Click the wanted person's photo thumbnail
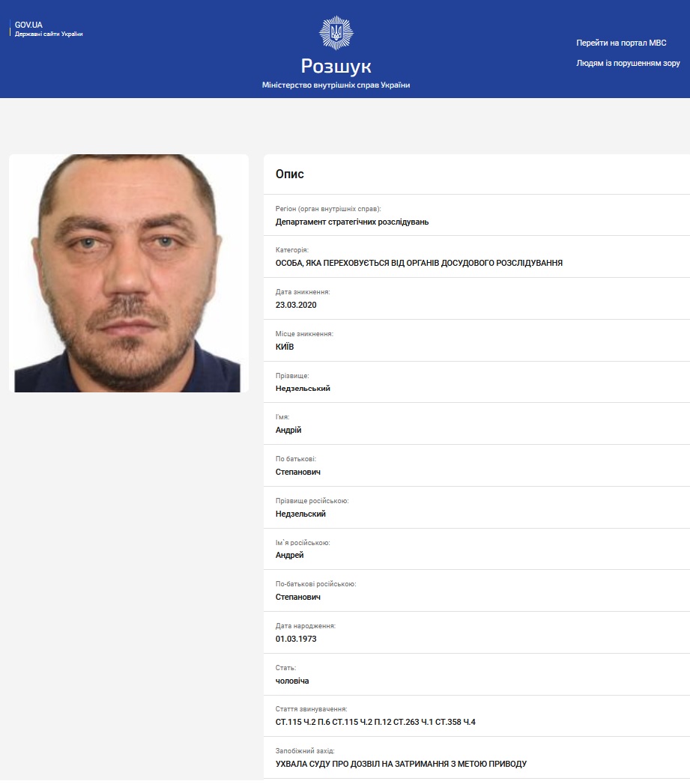Screen dimensions: 690x784 [x=128, y=273]
